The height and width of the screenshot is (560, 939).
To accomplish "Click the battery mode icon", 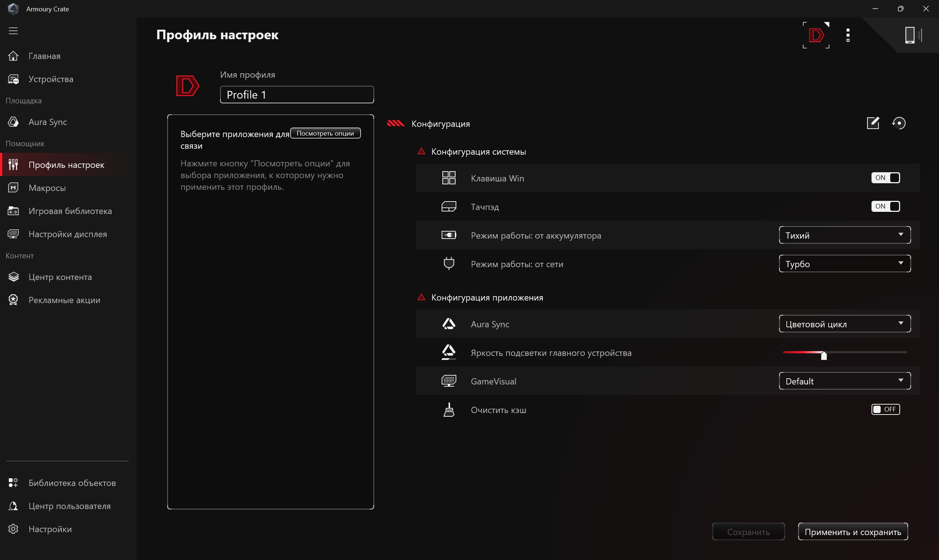I will [x=449, y=235].
